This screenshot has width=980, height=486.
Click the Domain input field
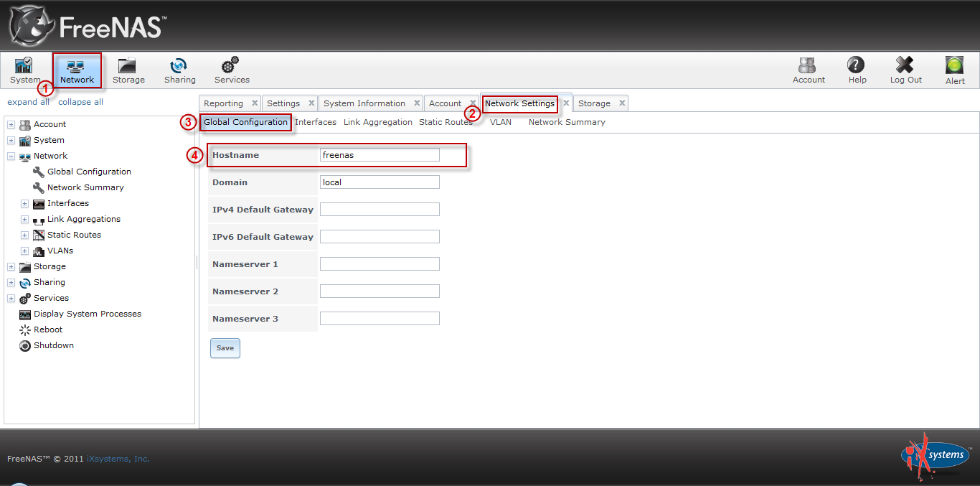[x=380, y=182]
